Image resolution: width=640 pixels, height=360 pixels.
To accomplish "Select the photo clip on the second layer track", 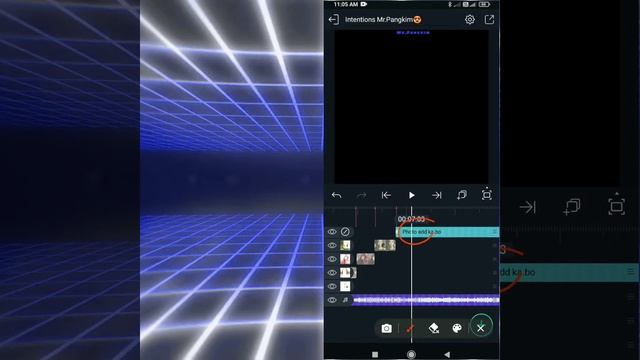I will click(x=385, y=245).
